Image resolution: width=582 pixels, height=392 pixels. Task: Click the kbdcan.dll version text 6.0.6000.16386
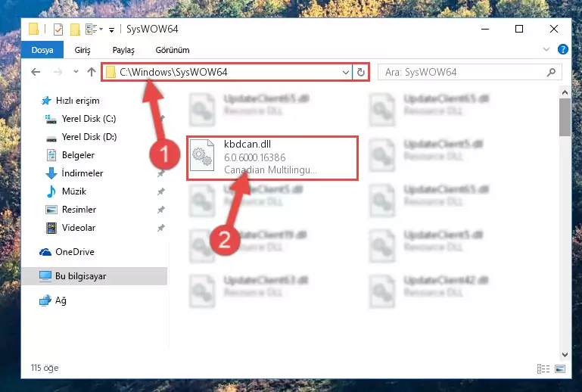tap(254, 157)
